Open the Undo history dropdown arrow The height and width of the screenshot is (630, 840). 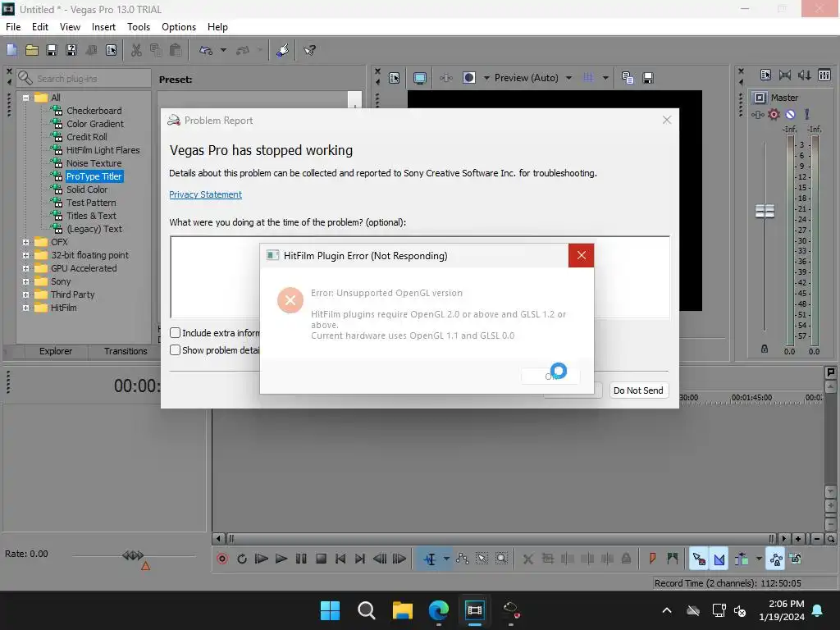pos(223,50)
